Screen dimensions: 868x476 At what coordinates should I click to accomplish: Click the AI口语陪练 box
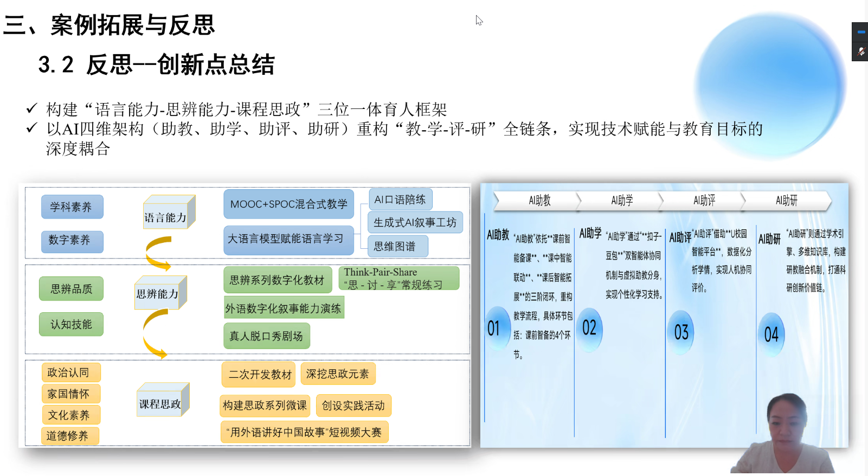pos(400,200)
